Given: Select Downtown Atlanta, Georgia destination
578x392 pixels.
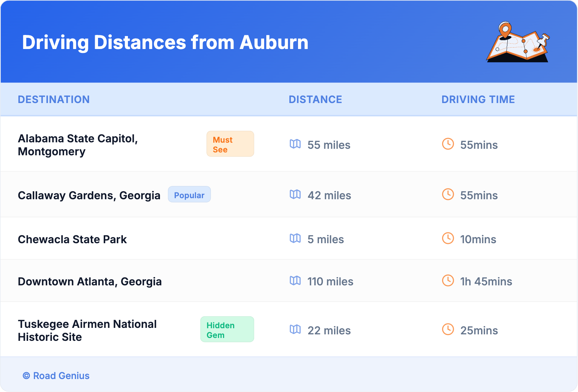Looking at the screenshot, I should click(90, 282).
